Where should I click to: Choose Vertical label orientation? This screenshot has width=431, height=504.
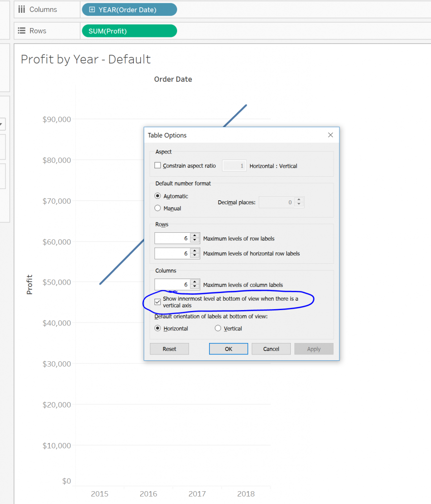point(217,328)
